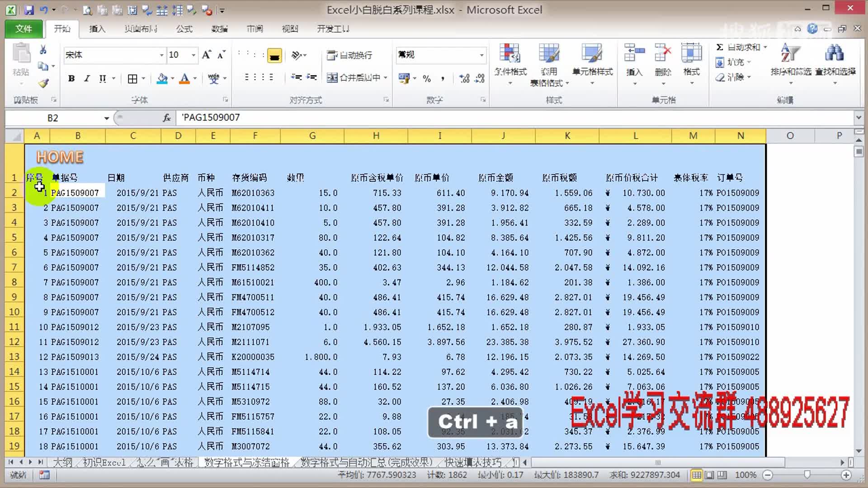Apply bold formatting to the selection
This screenshot has height=488, width=868.
click(71, 78)
